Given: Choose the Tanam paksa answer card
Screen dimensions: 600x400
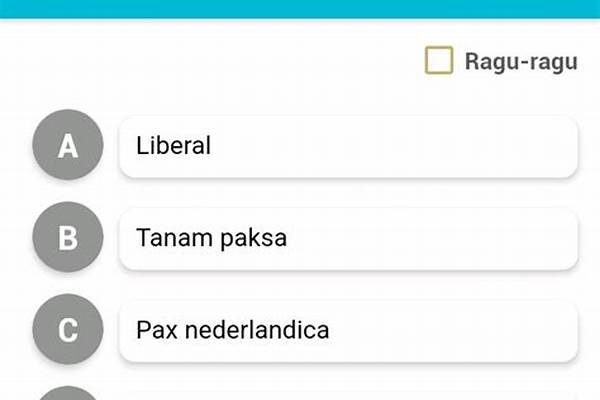Looking at the screenshot, I should (348, 238).
